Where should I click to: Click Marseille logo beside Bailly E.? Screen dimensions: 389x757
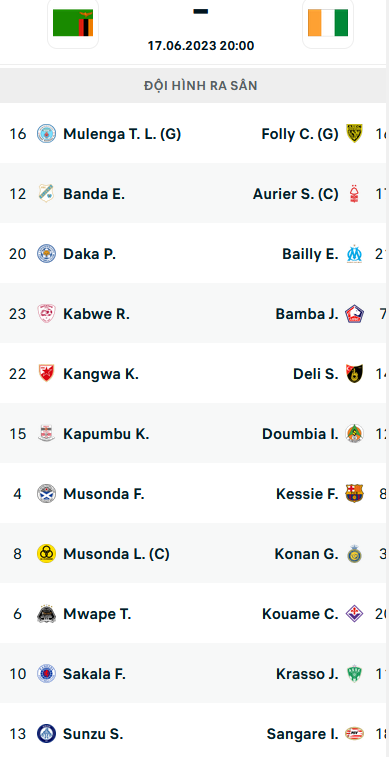pyautogui.click(x=355, y=253)
